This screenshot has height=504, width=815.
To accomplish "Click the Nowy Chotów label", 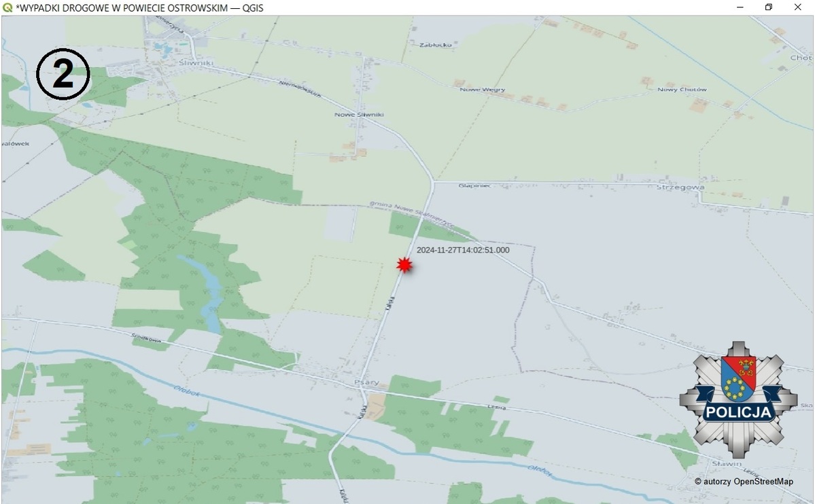I will [x=682, y=90].
